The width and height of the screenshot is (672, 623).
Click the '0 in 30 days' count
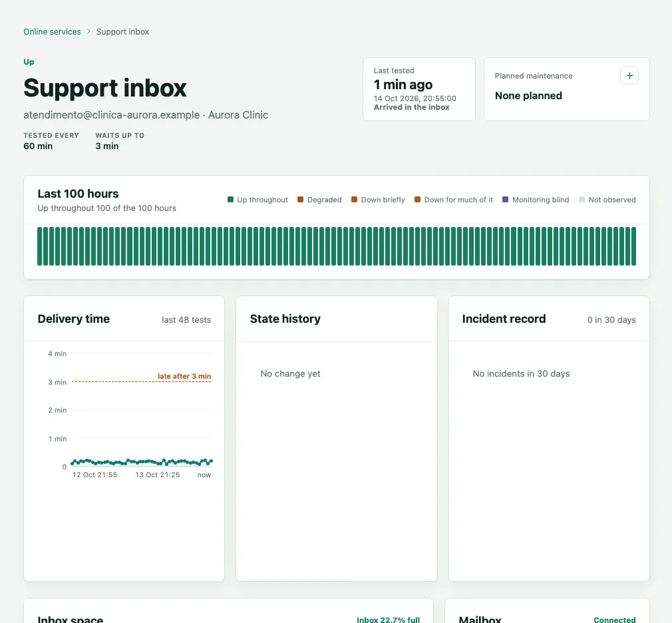point(611,320)
